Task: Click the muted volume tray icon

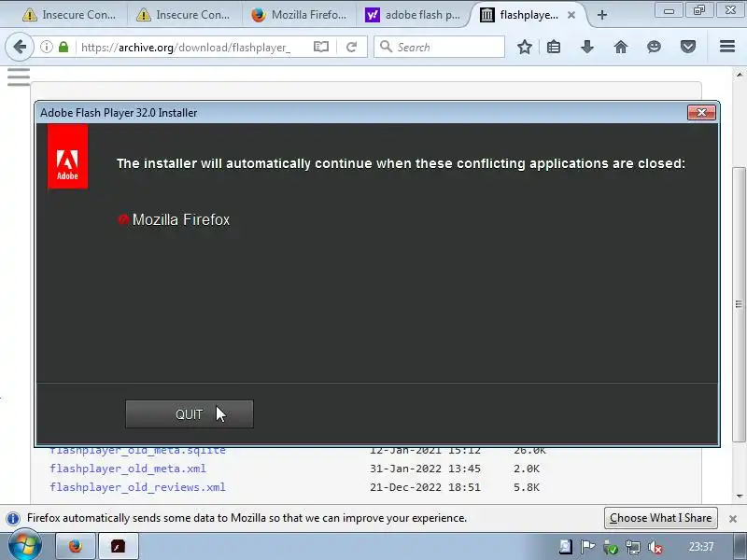Action: pyautogui.click(x=655, y=547)
